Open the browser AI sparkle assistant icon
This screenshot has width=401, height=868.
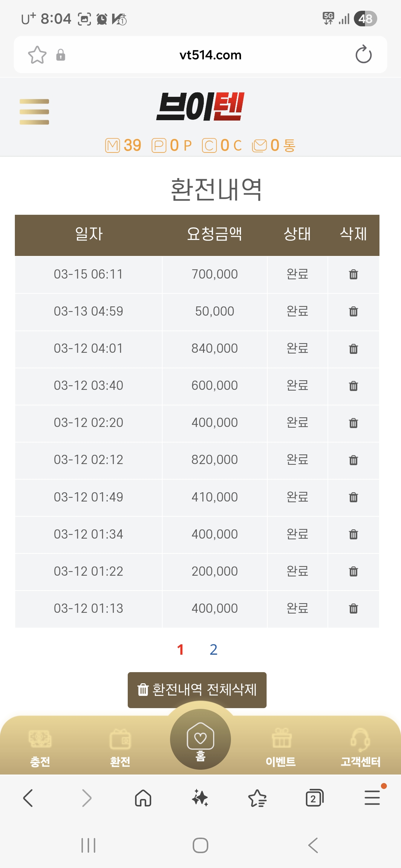click(200, 798)
